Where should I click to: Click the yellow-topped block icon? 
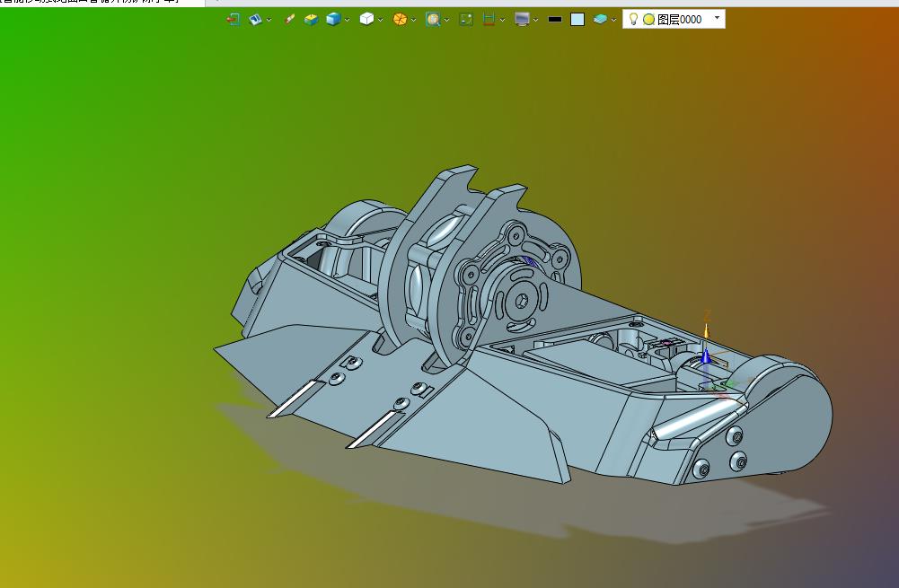tap(312, 20)
